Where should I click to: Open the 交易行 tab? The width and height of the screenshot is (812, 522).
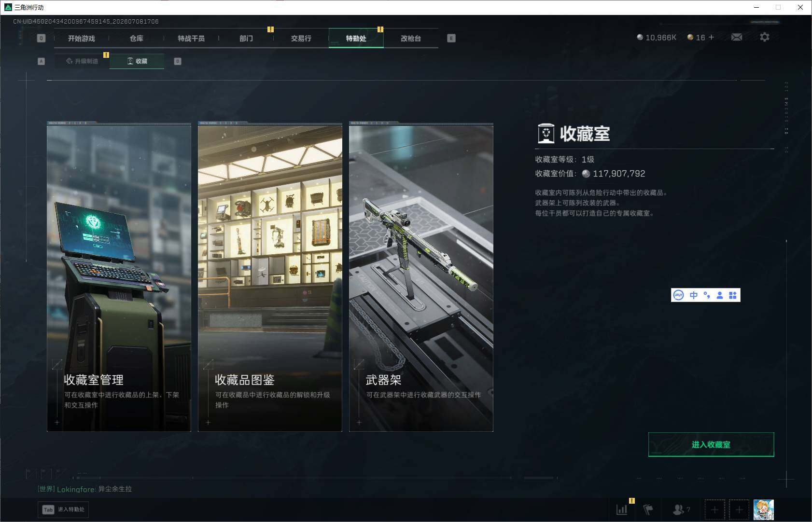301,38
